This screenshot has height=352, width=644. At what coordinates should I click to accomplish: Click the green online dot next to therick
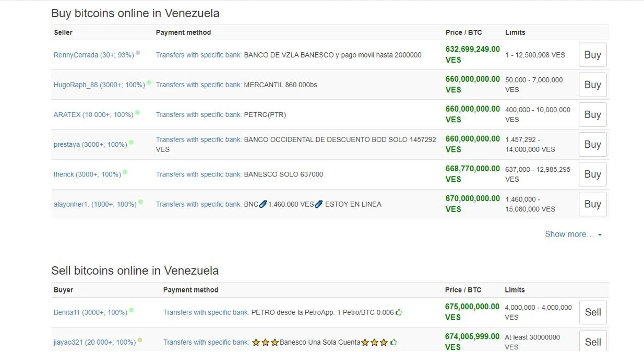coord(125,172)
